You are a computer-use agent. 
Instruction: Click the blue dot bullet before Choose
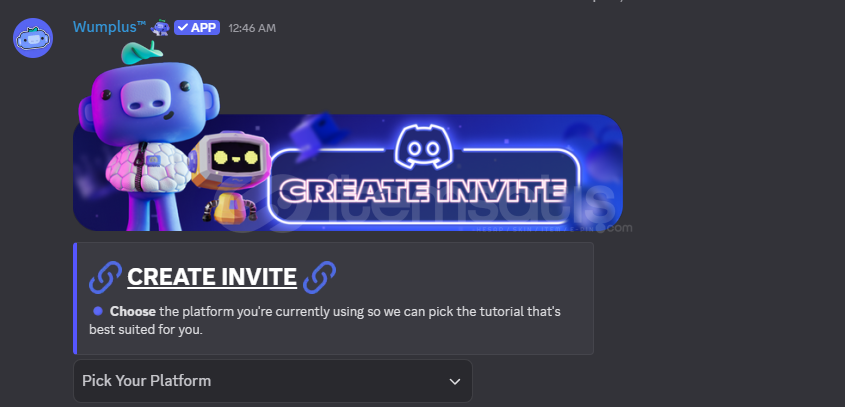pos(98,311)
